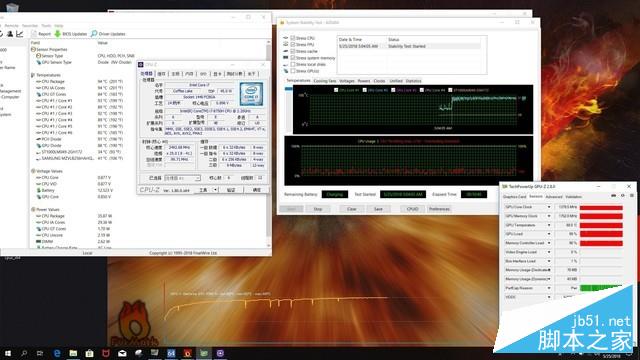The height and width of the screenshot is (360, 640).
Task: Click the Intel Core i7 logo in CPU-Z
Action: 251,94
